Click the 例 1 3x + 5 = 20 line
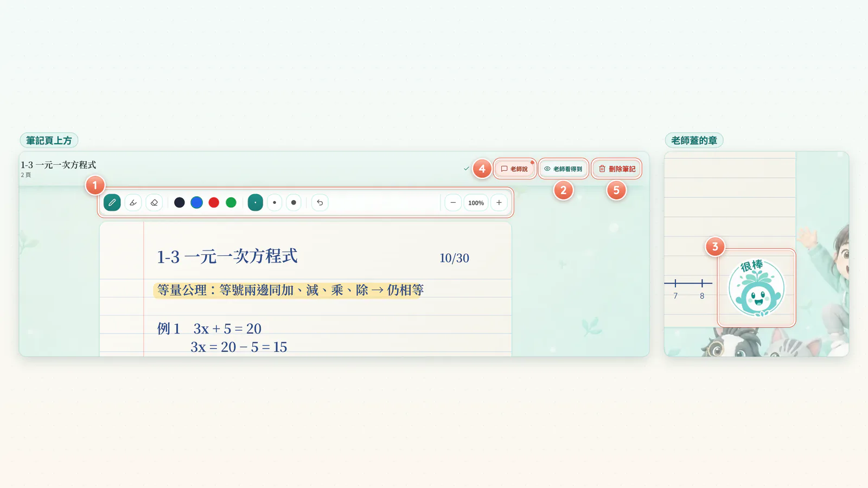This screenshot has height=488, width=868. pos(209,329)
